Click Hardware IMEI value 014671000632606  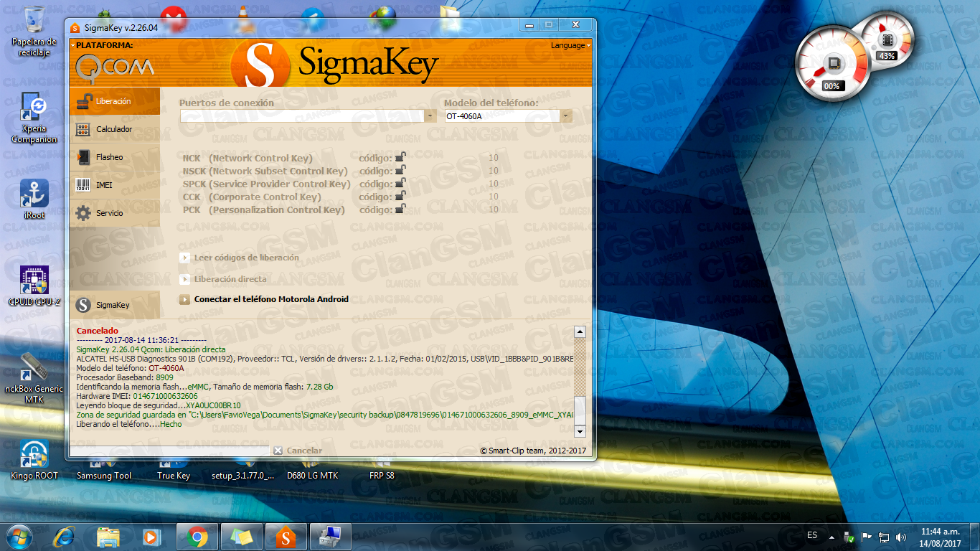pyautogui.click(x=165, y=396)
